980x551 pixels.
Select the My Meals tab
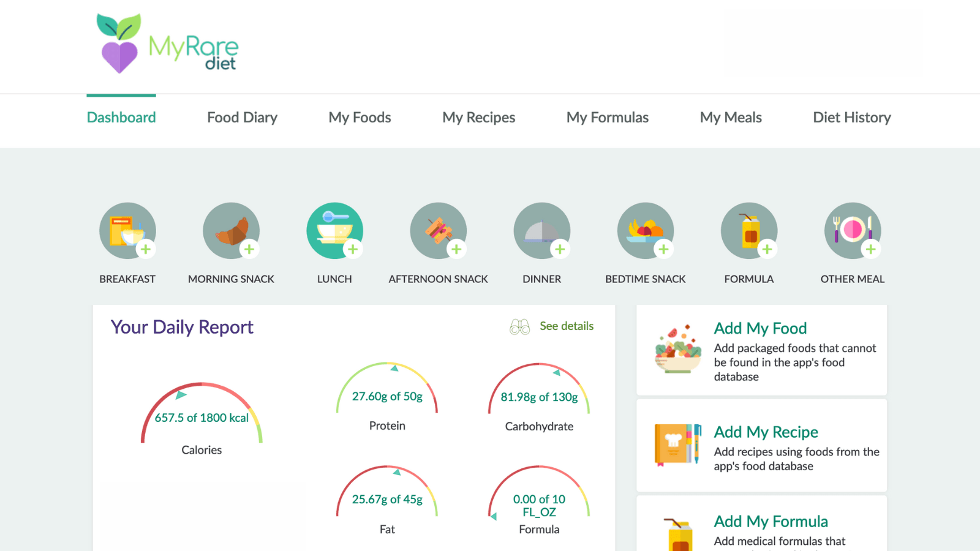click(731, 118)
